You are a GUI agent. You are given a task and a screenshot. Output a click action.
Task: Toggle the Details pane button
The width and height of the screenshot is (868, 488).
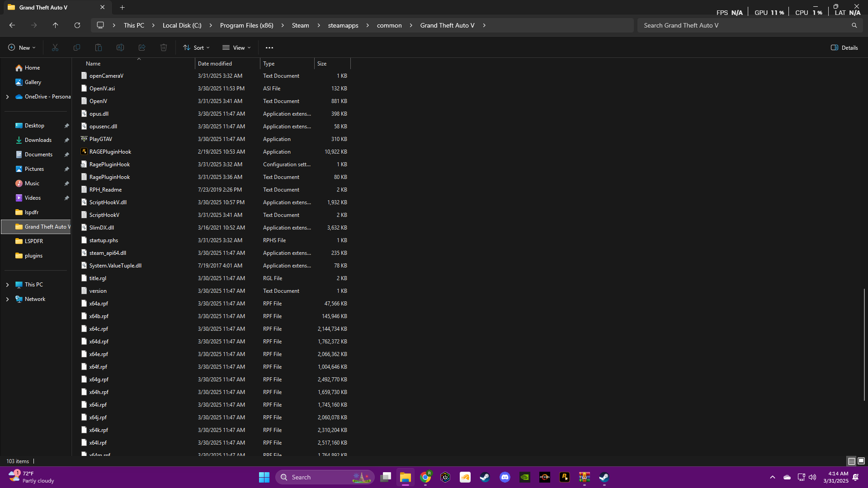click(844, 47)
